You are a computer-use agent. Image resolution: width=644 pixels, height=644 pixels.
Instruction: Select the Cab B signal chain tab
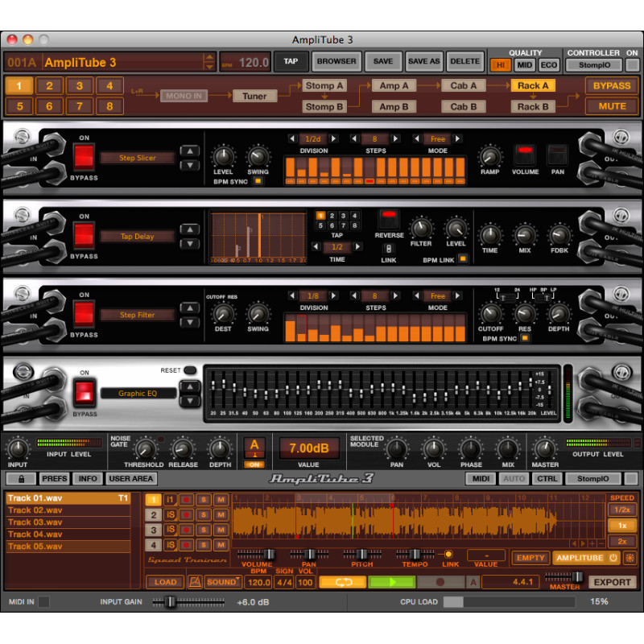pyautogui.click(x=464, y=107)
